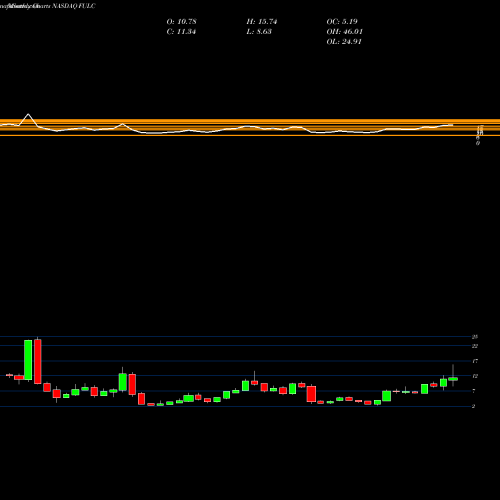Select the tallest green candlestick

pos(28,360)
